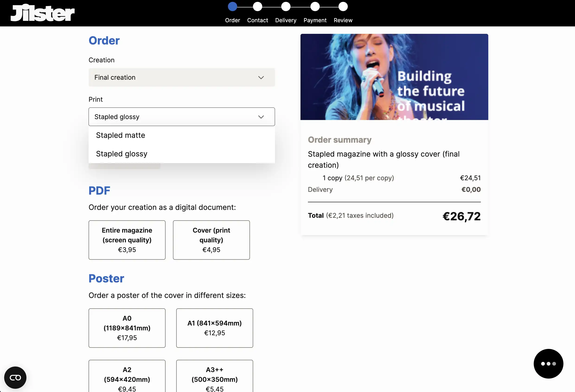Expand the Creation dropdown menu

182,77
